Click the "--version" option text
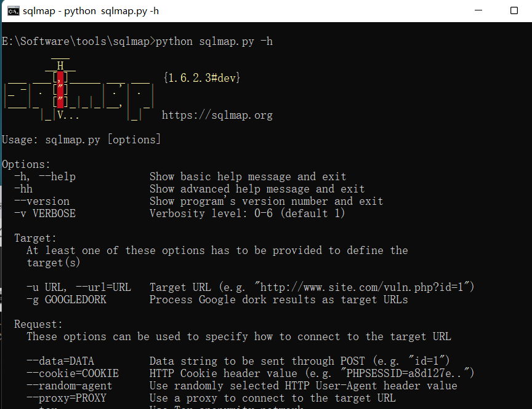Screen dimensions: 532x409 [x=41, y=201]
